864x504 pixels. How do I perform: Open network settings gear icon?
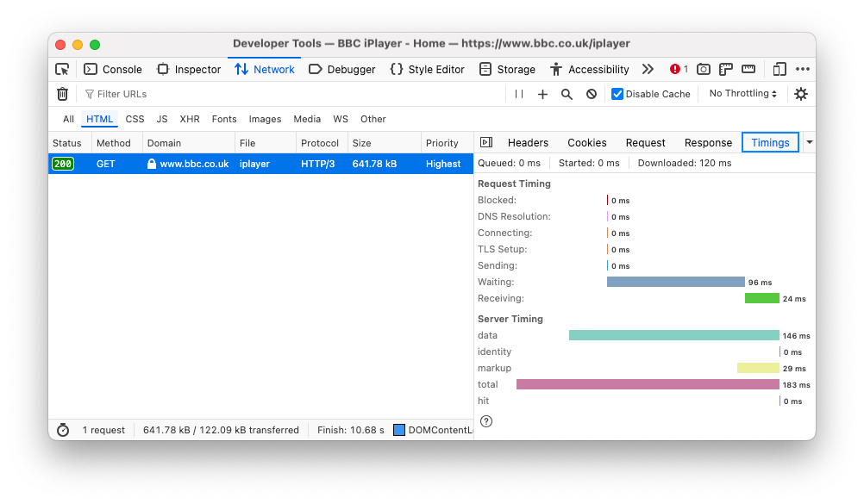[x=801, y=94]
